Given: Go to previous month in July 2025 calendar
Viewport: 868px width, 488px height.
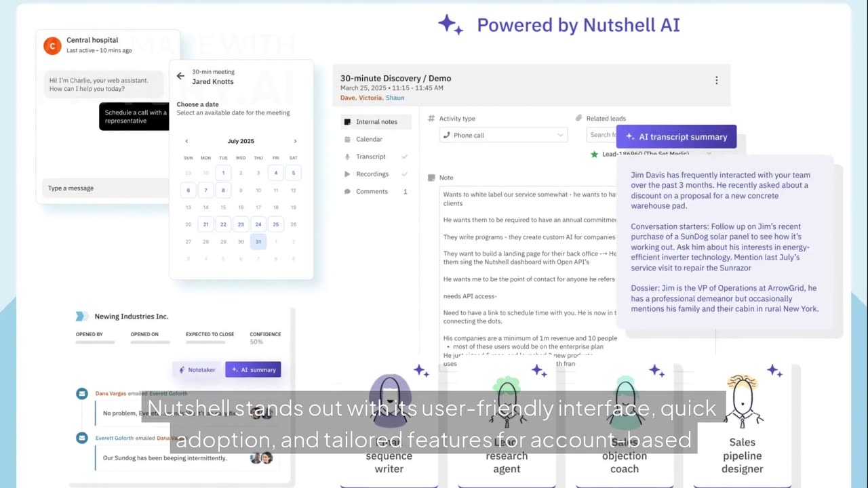Looking at the screenshot, I should click(186, 141).
